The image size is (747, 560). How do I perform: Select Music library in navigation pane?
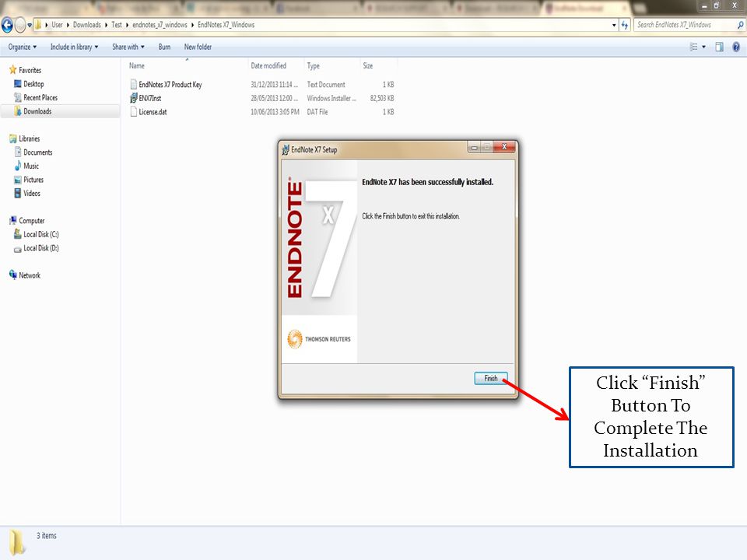[x=31, y=166]
